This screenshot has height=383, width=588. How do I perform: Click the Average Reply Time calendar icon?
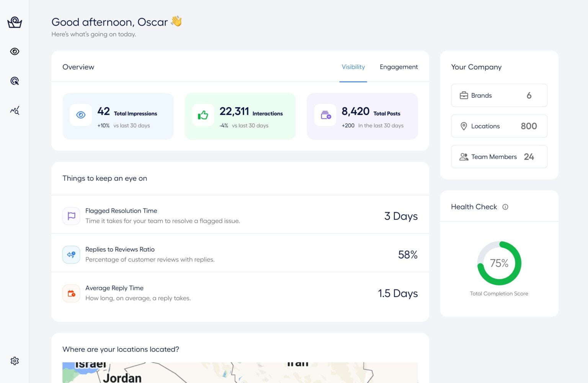(x=71, y=293)
